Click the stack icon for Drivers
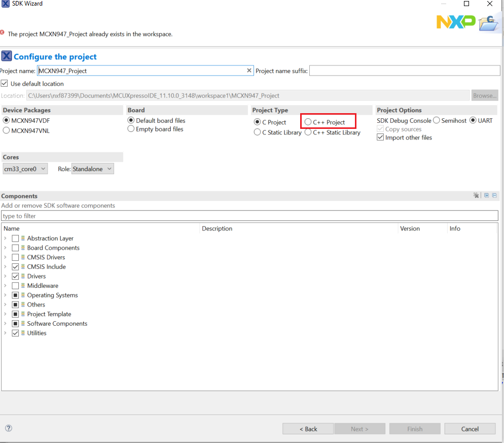Screen dimensions: 504x443 [x=23, y=276]
